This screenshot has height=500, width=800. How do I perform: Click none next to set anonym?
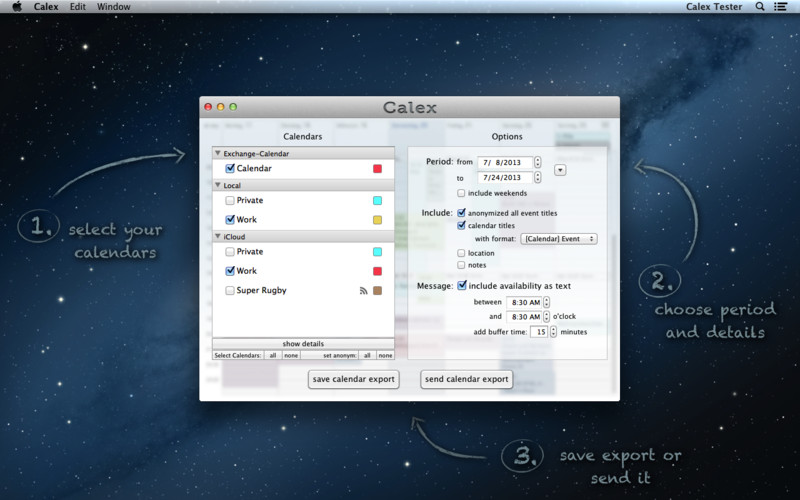[385, 356]
